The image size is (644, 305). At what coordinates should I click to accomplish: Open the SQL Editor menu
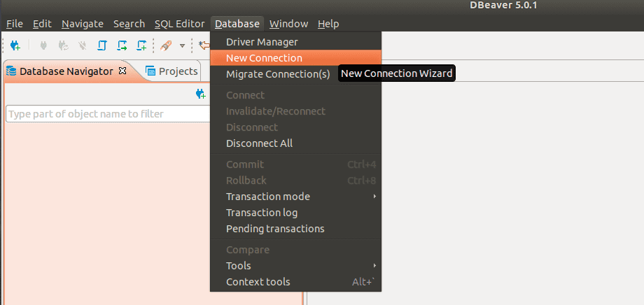pos(179,24)
